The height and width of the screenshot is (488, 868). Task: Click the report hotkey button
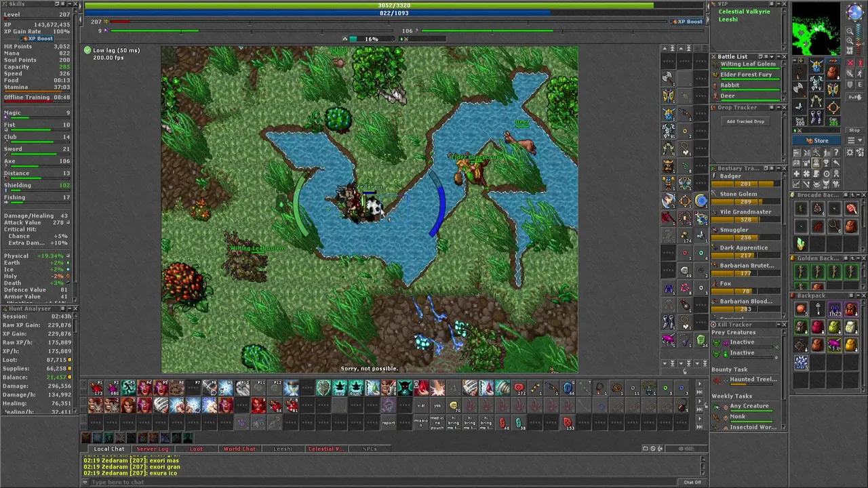(x=388, y=422)
